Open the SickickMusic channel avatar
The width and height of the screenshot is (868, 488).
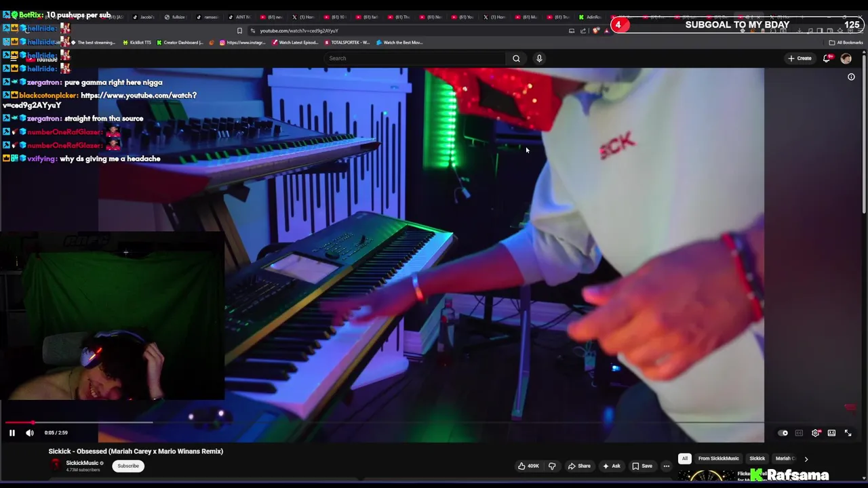(55, 465)
